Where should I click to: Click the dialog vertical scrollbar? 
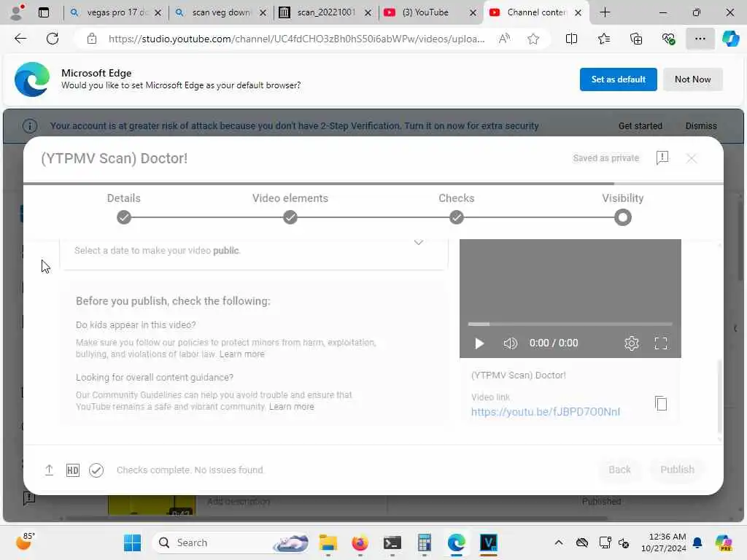click(719, 395)
